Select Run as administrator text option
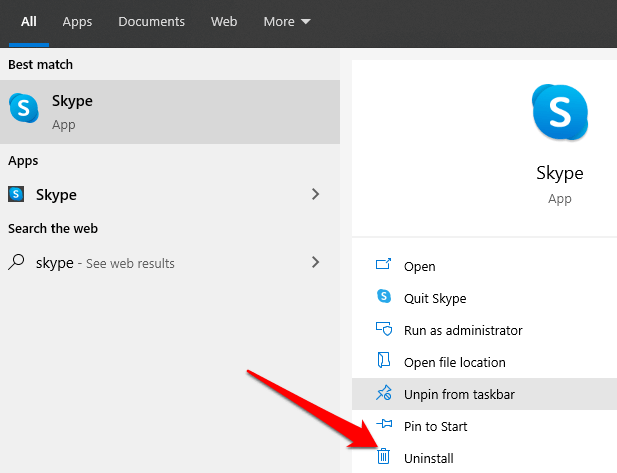Screen dimensions: 617x473 coord(462,330)
